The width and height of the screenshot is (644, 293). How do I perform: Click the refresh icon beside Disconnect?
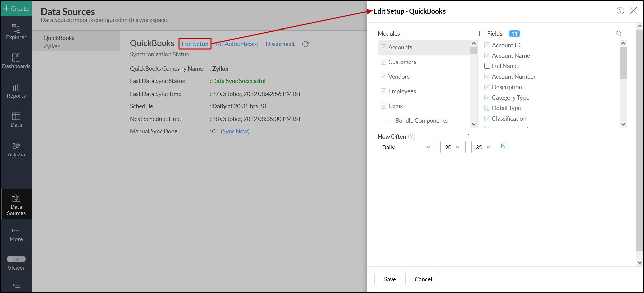coord(305,44)
